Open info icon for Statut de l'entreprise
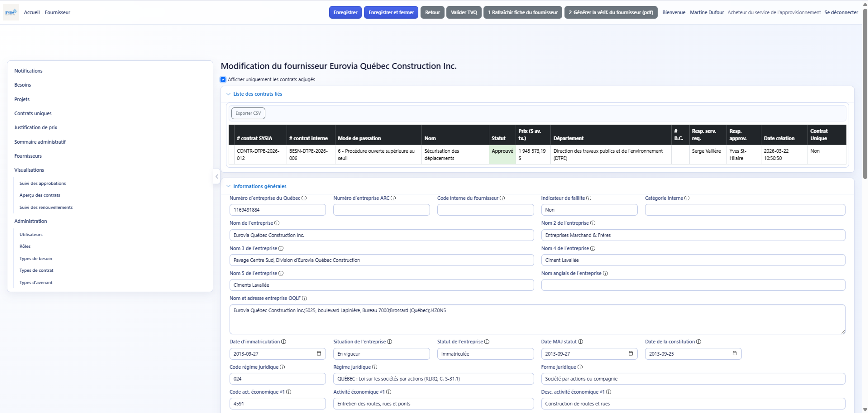Image resolution: width=868 pixels, height=413 pixels. click(487, 342)
